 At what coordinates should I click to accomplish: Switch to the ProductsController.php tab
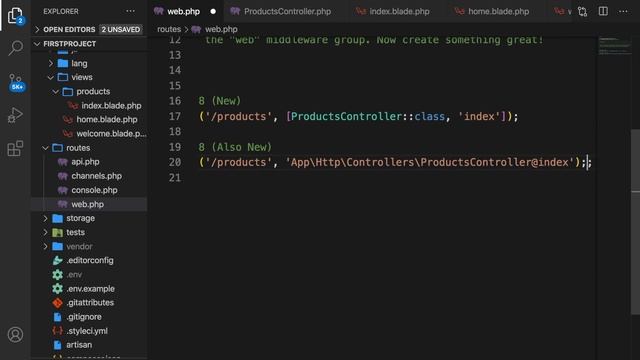click(287, 11)
